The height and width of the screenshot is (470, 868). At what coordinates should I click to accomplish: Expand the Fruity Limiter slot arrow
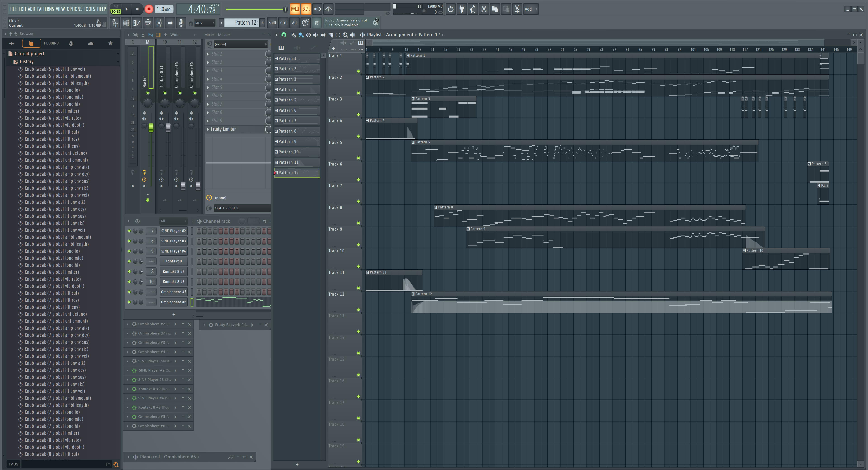208,129
